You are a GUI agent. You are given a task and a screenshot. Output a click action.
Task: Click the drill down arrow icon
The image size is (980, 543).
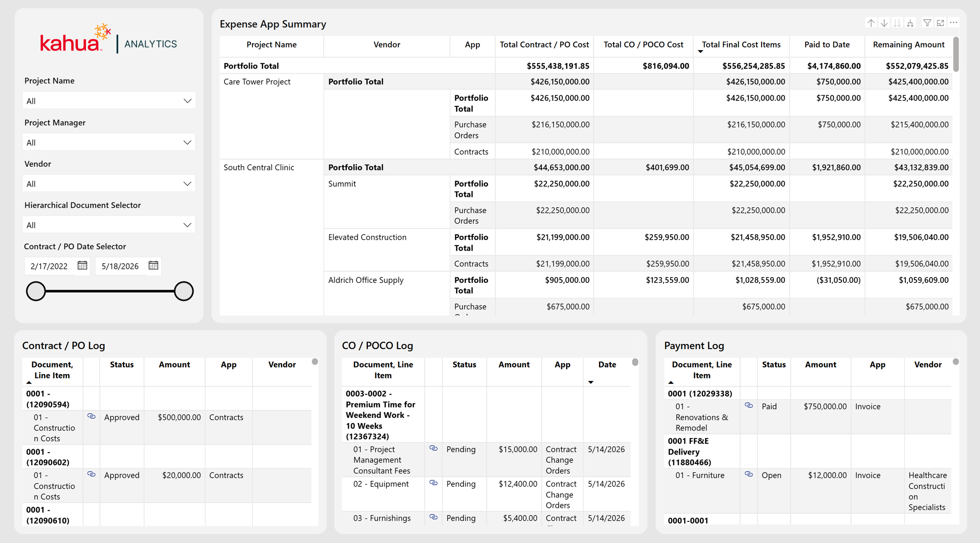884,23
